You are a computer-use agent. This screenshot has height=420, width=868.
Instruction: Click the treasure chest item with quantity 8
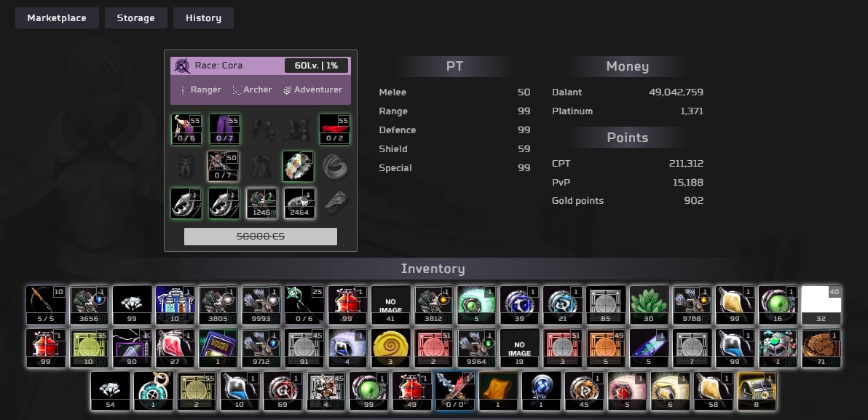tap(757, 390)
